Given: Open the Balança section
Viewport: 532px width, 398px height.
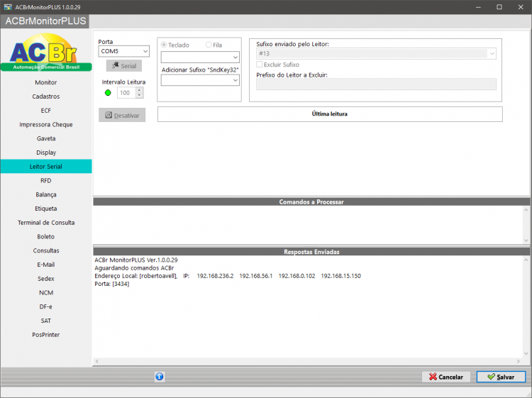Looking at the screenshot, I should point(46,194).
